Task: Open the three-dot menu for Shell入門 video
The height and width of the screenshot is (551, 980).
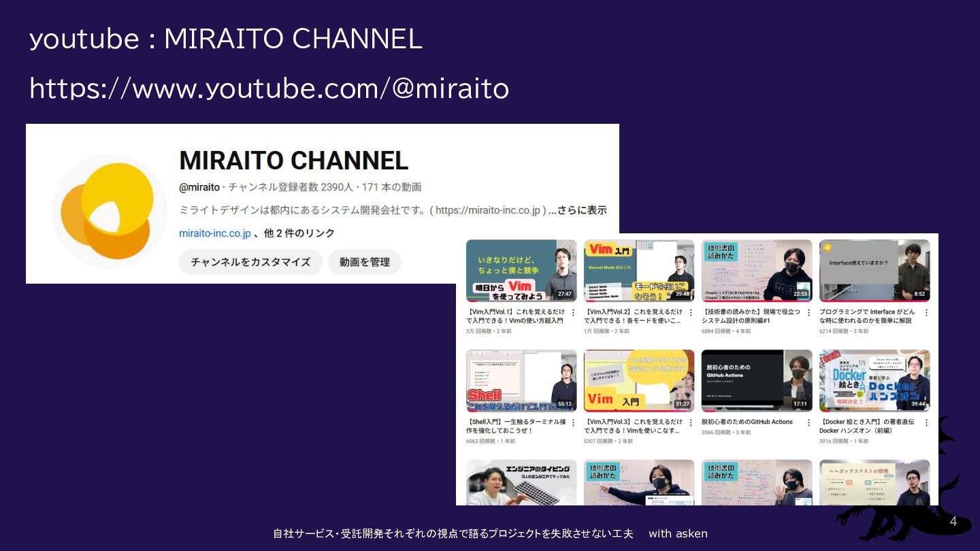Action: click(572, 422)
